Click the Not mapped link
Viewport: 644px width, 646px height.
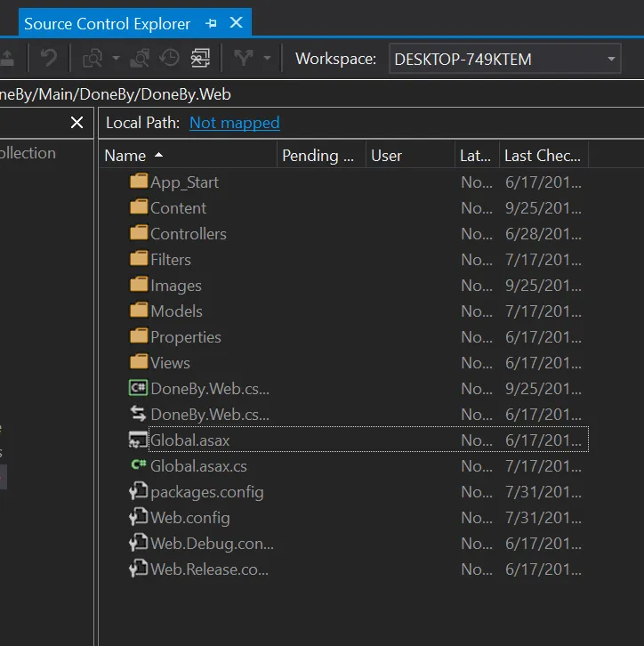234,123
